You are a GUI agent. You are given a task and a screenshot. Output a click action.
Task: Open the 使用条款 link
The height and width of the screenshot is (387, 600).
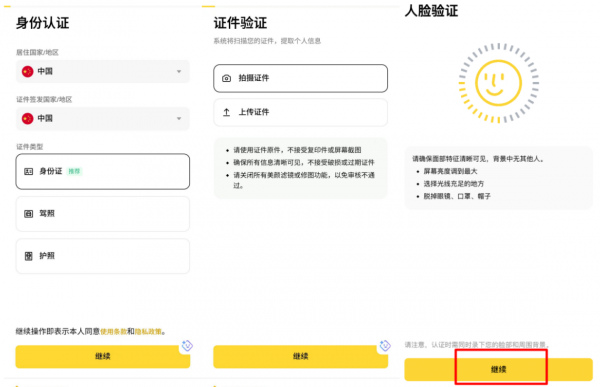pyautogui.click(x=113, y=331)
